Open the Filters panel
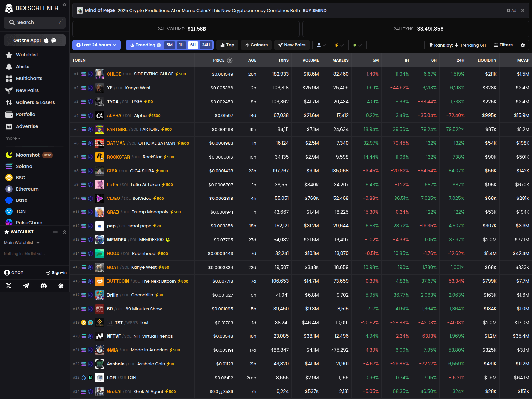532x399 pixels. 503,45
